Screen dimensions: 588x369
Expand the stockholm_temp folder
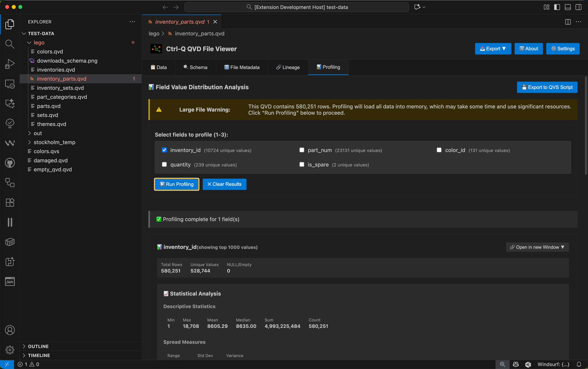pos(54,142)
